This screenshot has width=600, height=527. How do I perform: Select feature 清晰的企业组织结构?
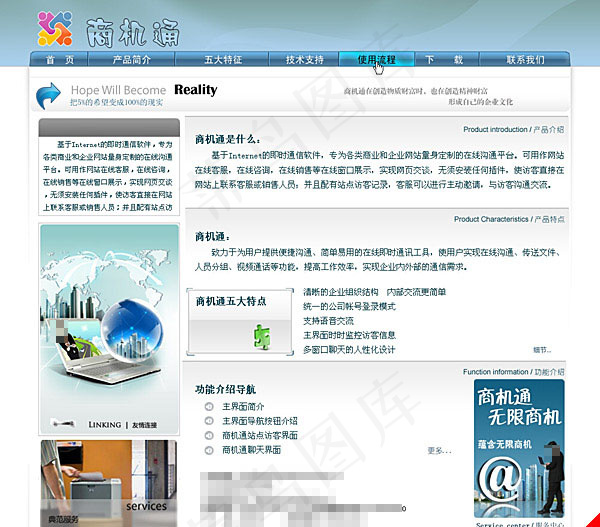click(x=341, y=292)
